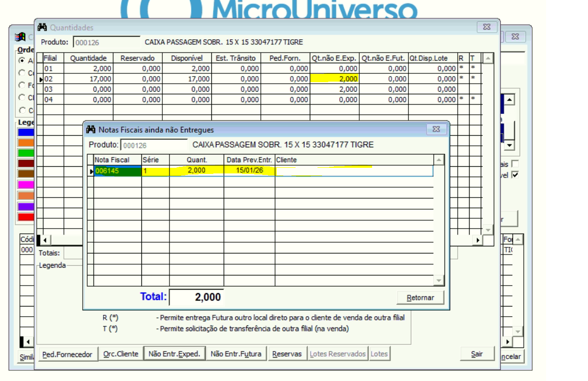
Task: Open Ped.Fornecedor view
Action: [67, 354]
